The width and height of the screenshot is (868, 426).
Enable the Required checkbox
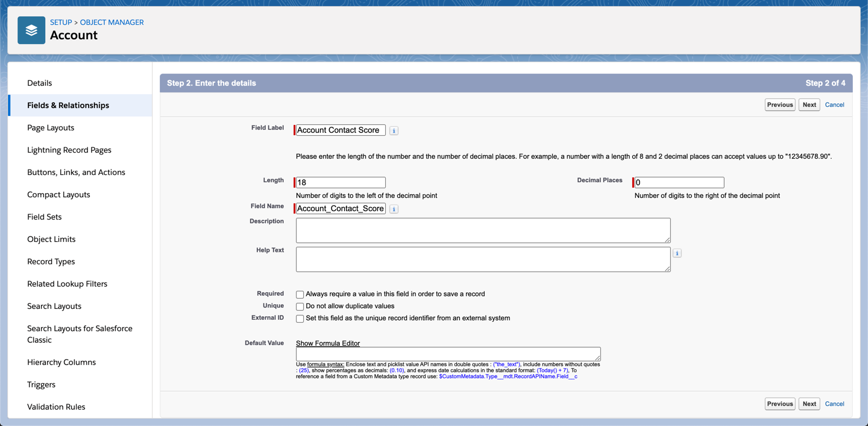300,294
